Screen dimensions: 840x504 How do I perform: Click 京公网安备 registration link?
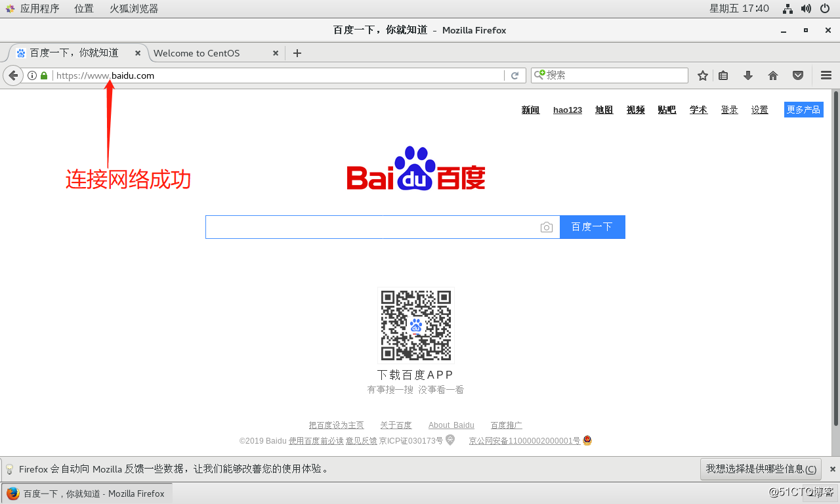point(524,441)
